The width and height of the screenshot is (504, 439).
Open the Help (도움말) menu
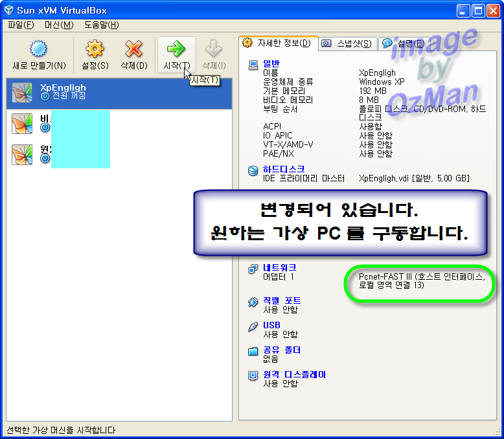pyautogui.click(x=101, y=25)
